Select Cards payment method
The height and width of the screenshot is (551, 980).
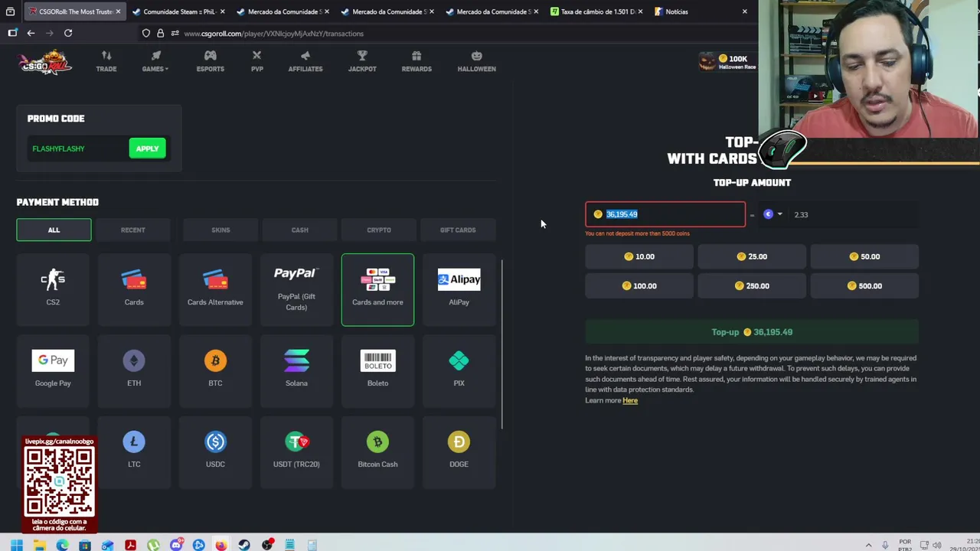point(134,289)
